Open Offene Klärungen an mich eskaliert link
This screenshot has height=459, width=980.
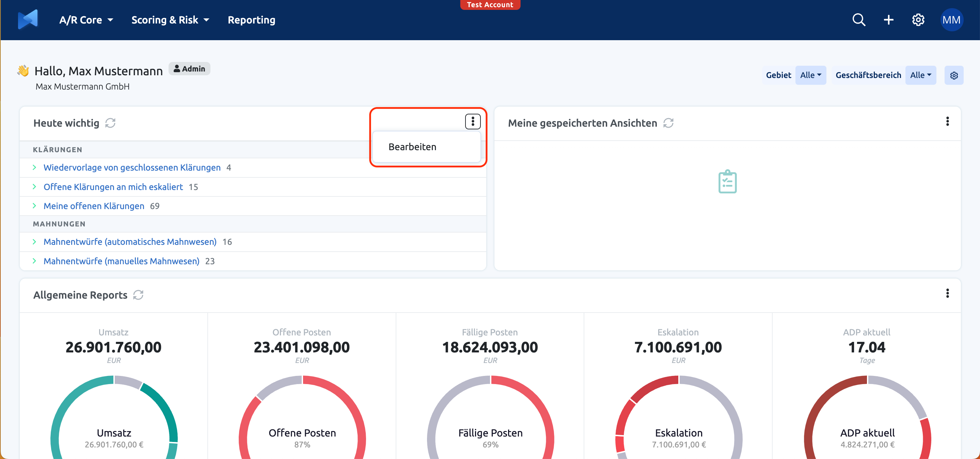point(113,187)
